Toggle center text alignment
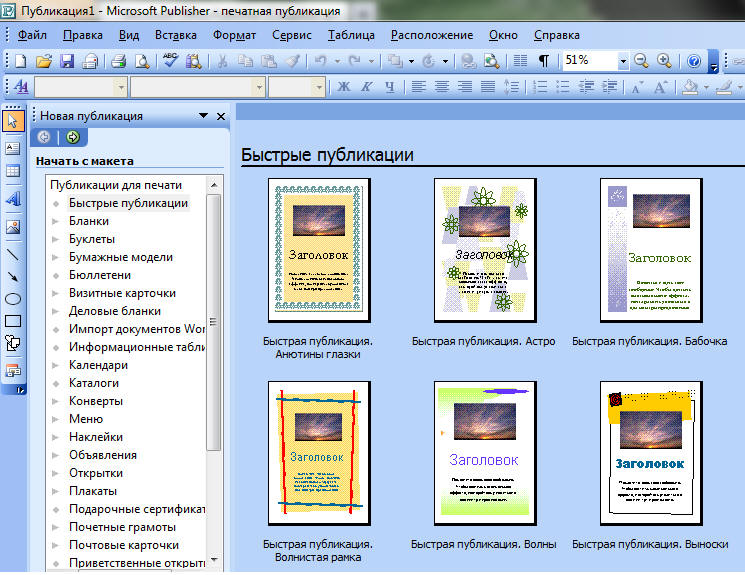The image size is (745, 575). (x=441, y=87)
